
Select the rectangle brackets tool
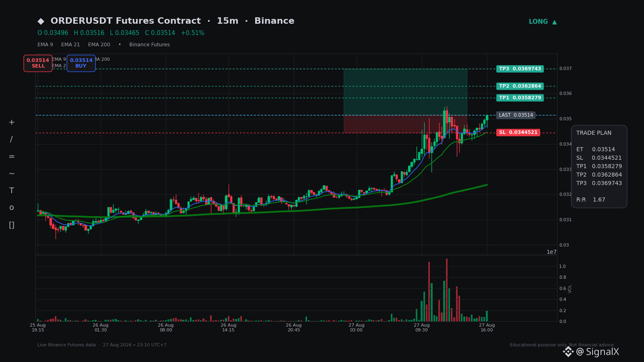coord(12,225)
